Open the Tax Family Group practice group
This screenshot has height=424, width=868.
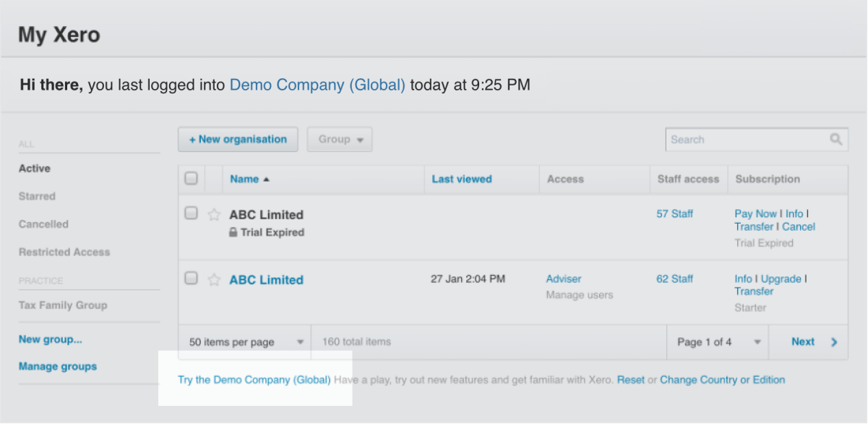tap(63, 305)
